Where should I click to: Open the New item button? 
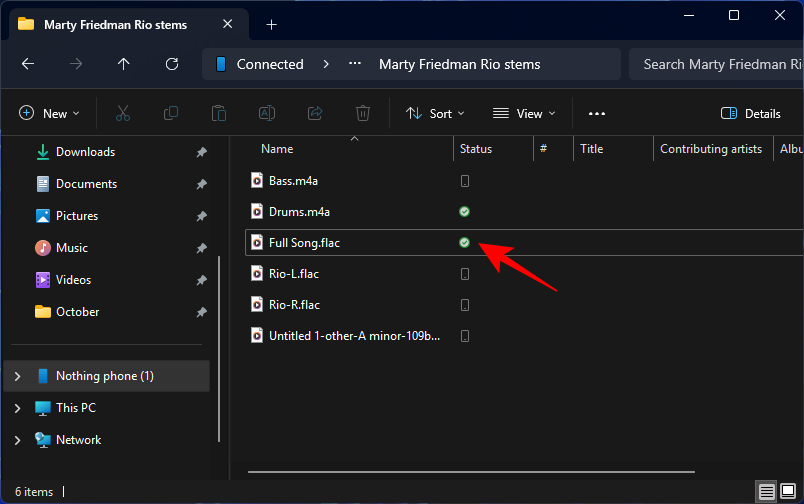(x=49, y=114)
